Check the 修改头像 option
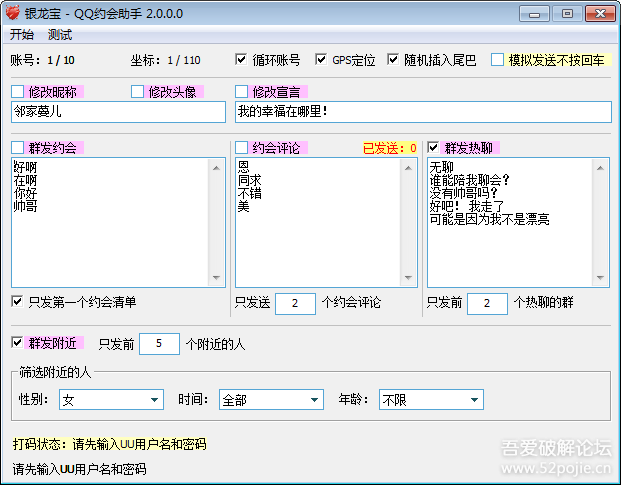Viewport: 621px width, 485px height. (x=138, y=92)
